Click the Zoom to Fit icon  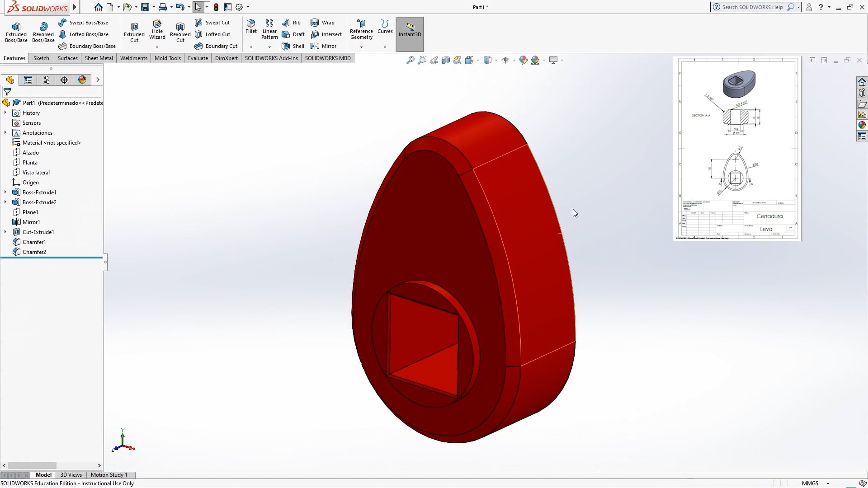[x=410, y=60]
